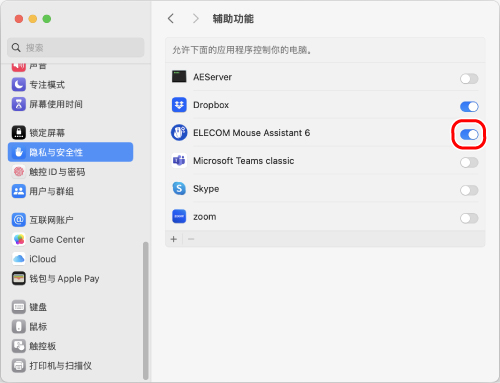This screenshot has height=383, width=500.
Task: Click the Microsoft Teams classic icon
Action: [179, 161]
